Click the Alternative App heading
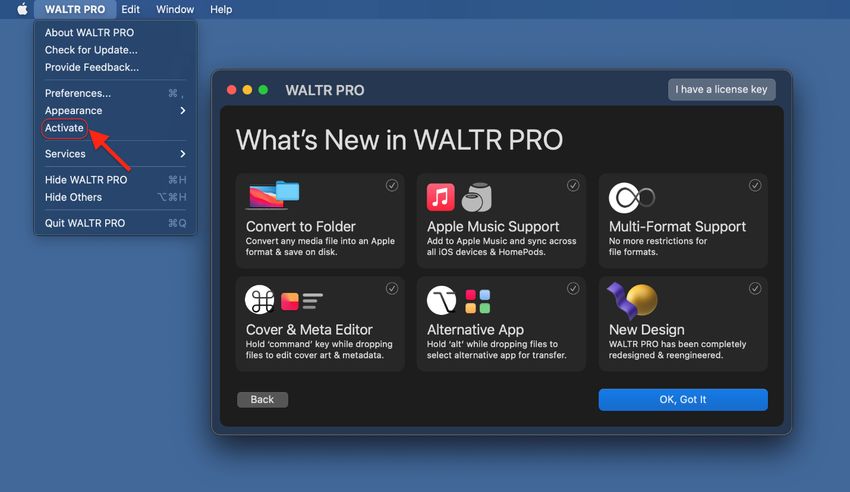This screenshot has height=492, width=850. (475, 329)
